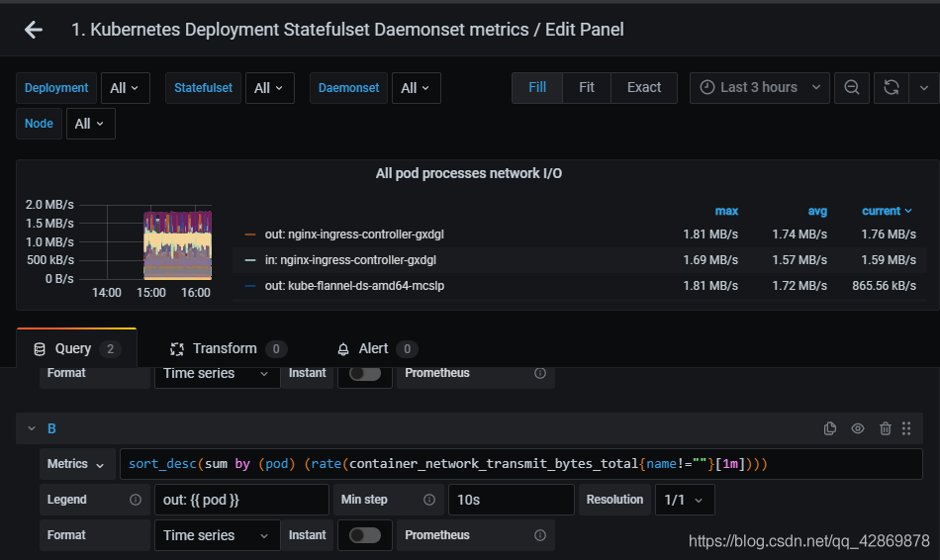Go back using the arrow icon
Viewport: 940px width, 560px height.
34,30
